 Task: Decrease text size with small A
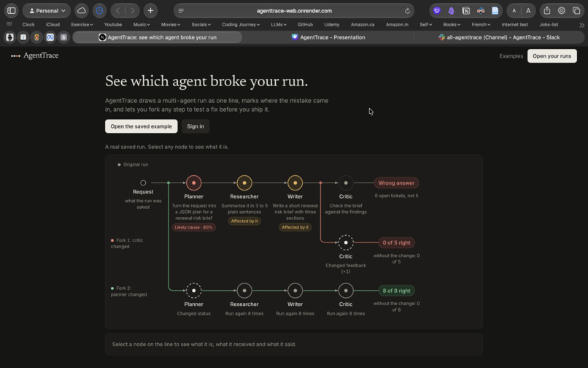514,10
